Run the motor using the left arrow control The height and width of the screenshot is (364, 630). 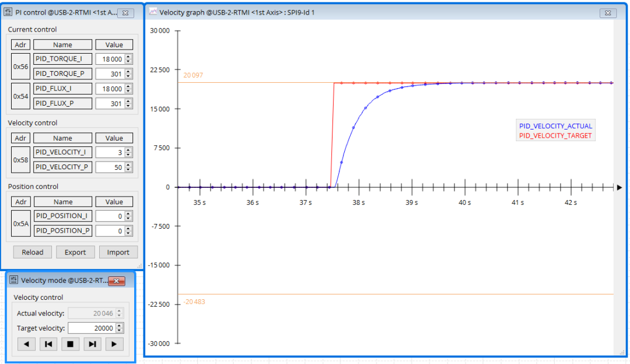pos(26,344)
